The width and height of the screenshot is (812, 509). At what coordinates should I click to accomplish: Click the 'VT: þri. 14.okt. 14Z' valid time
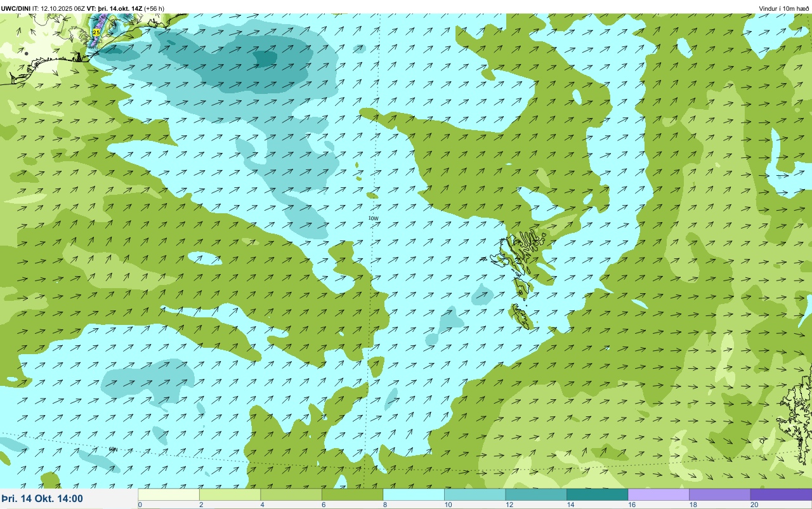tap(114, 8)
